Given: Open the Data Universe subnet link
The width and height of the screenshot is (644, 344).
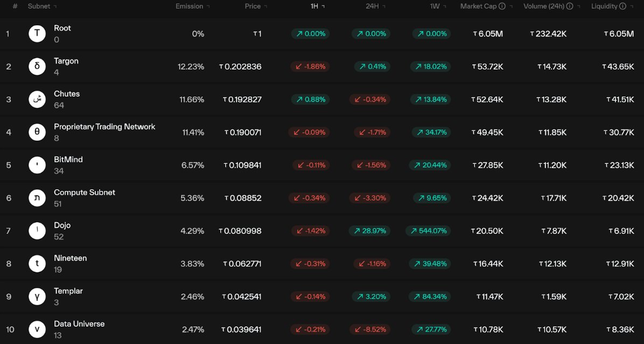Looking at the screenshot, I should [79, 324].
